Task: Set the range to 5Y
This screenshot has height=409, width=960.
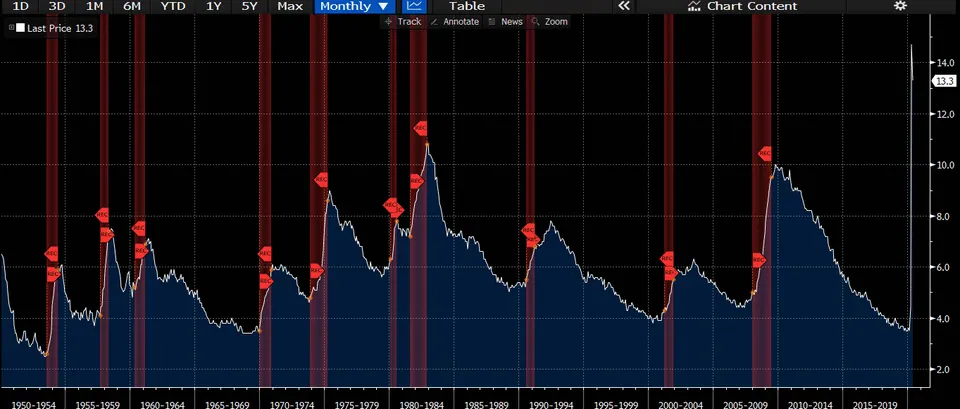Action: coord(249,6)
